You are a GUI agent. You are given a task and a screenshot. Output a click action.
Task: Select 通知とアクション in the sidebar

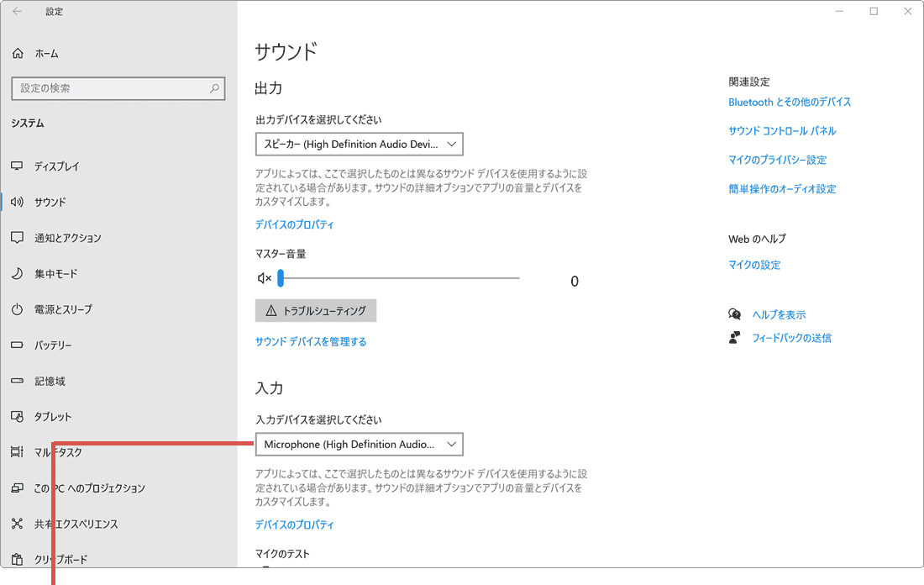click(x=17, y=238)
